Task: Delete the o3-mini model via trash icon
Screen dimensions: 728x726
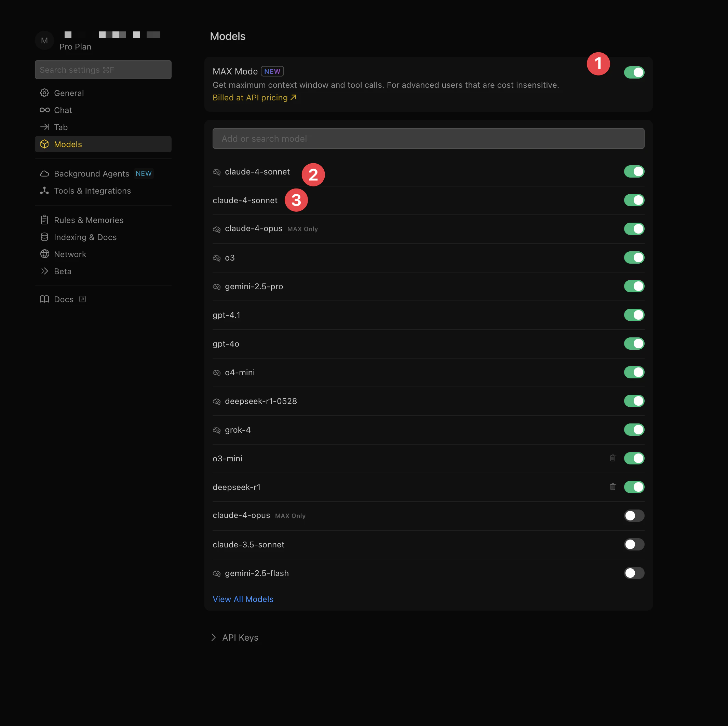Action: click(612, 458)
